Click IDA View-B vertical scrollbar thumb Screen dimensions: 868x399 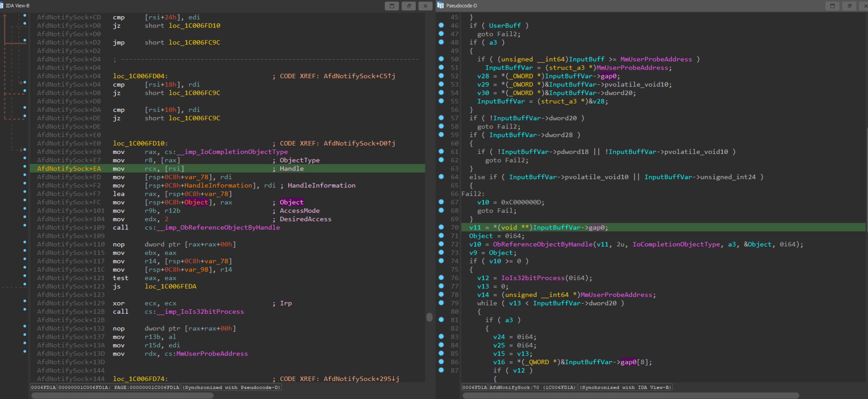(429, 317)
